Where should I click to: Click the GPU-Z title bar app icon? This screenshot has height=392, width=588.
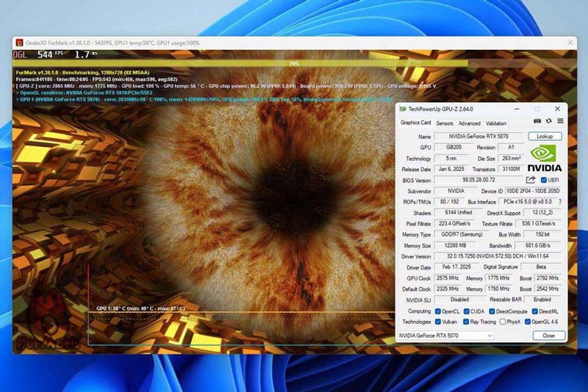403,109
